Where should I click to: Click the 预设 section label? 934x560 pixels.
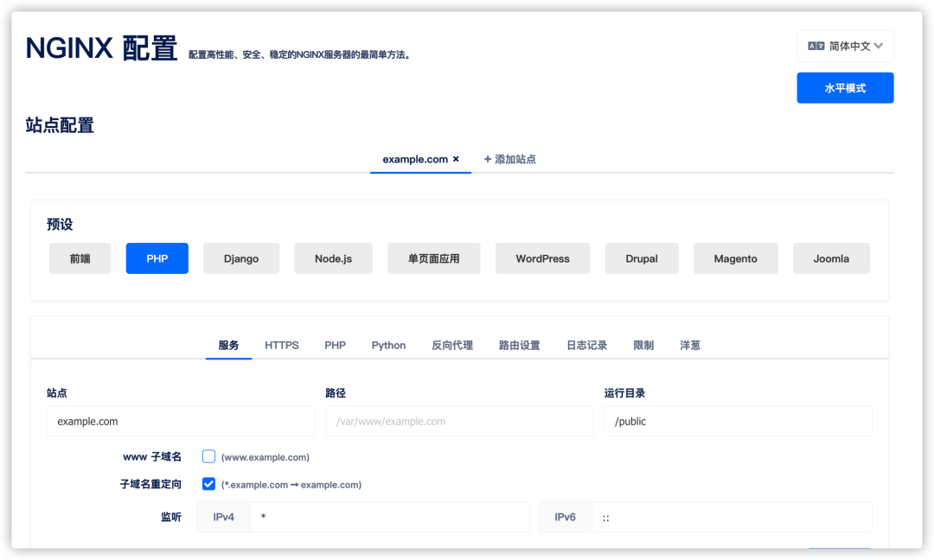[x=60, y=225]
